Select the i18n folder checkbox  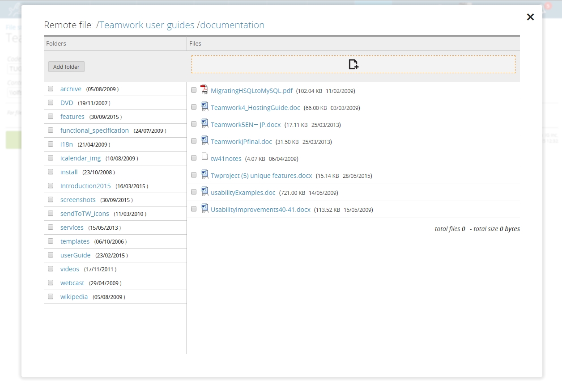51,144
